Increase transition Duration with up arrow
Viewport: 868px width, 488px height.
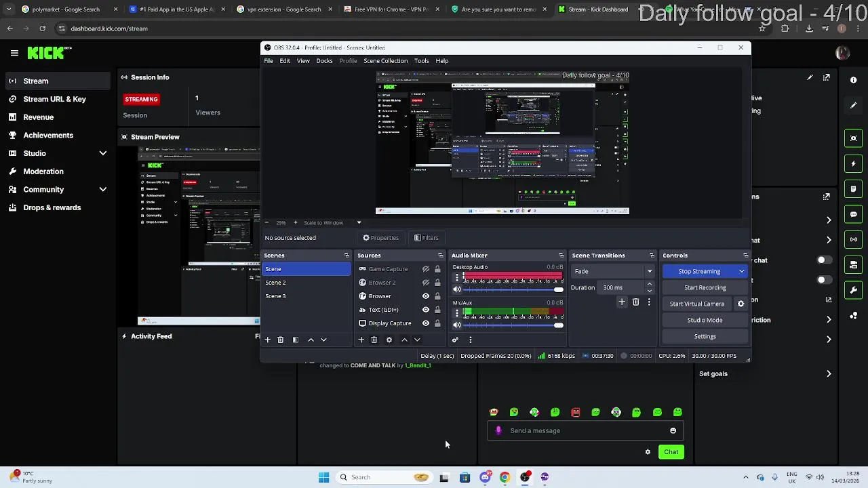[x=650, y=284]
